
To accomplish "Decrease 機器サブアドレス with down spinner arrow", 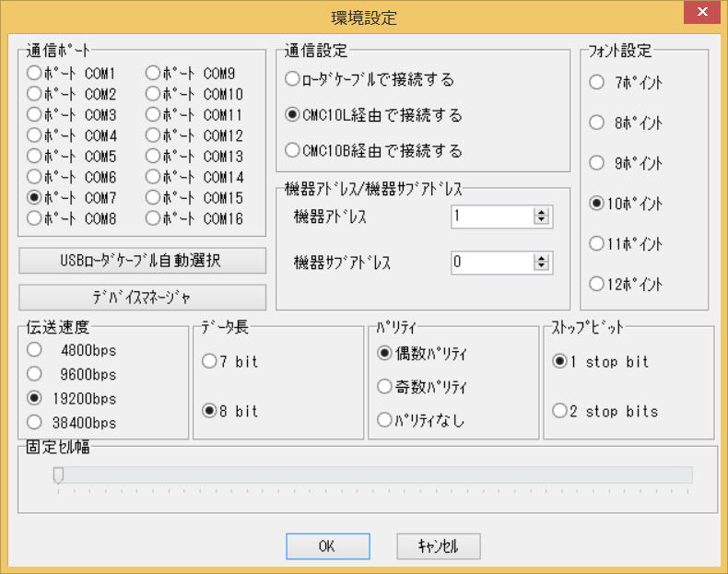I will 541,266.
